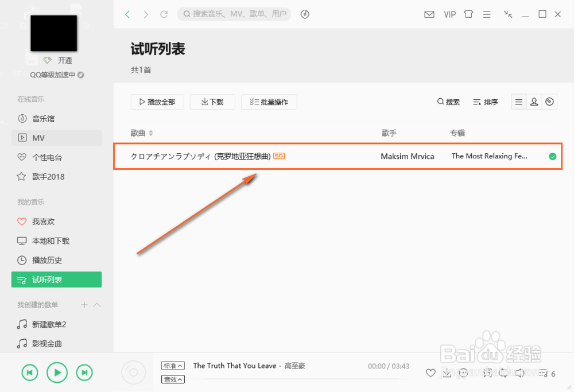Screen dimensions: 574x392
Task: Show lyrics with the 词 icon
Action: [487, 373]
